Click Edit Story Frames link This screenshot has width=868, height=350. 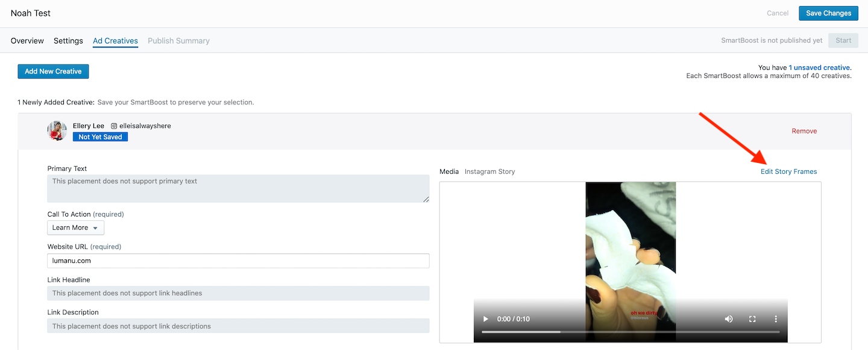(x=789, y=171)
